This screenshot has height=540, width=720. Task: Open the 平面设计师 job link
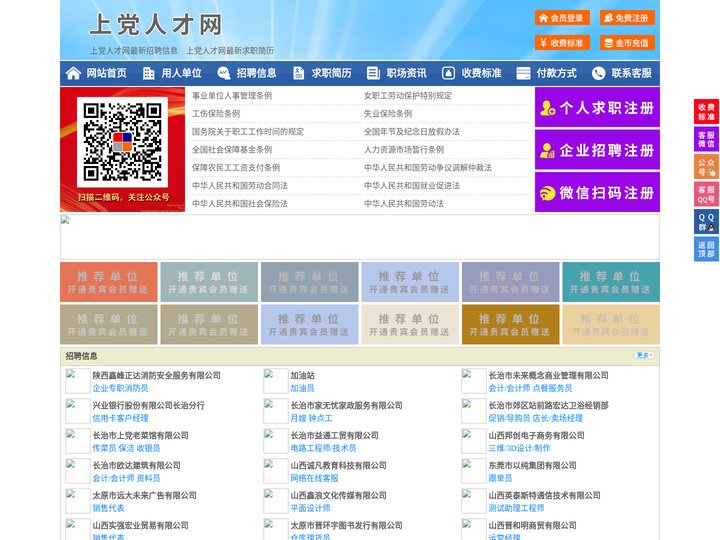tap(310, 508)
